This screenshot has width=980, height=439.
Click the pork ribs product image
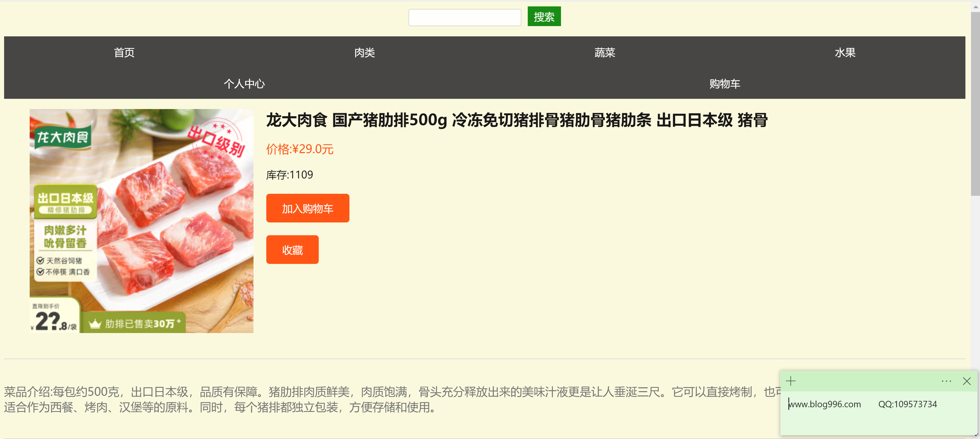tap(141, 221)
